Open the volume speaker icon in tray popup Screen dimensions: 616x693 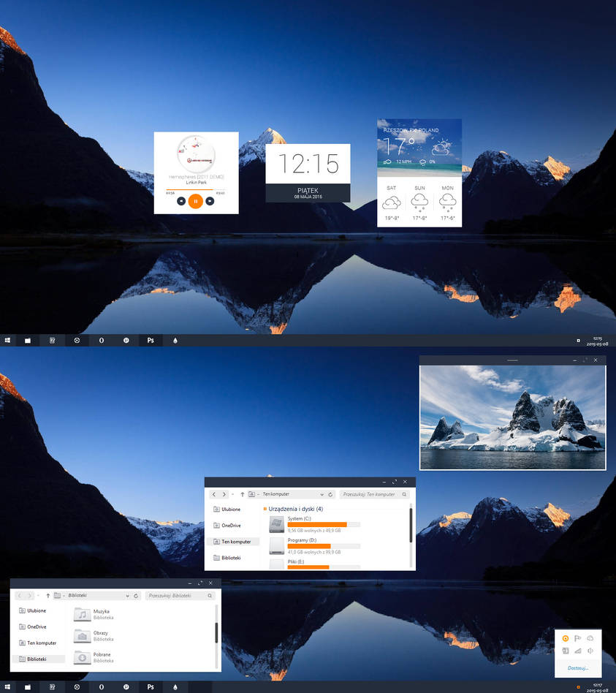(590, 651)
